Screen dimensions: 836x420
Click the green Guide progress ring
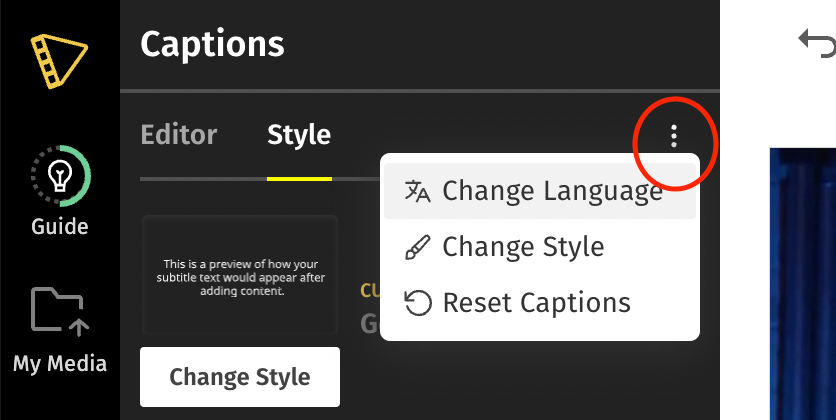[60, 176]
